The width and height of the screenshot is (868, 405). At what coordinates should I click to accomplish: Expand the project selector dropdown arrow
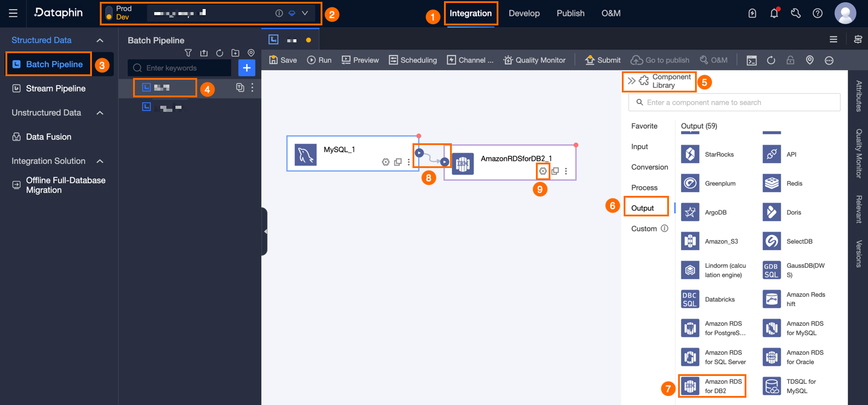coord(305,13)
